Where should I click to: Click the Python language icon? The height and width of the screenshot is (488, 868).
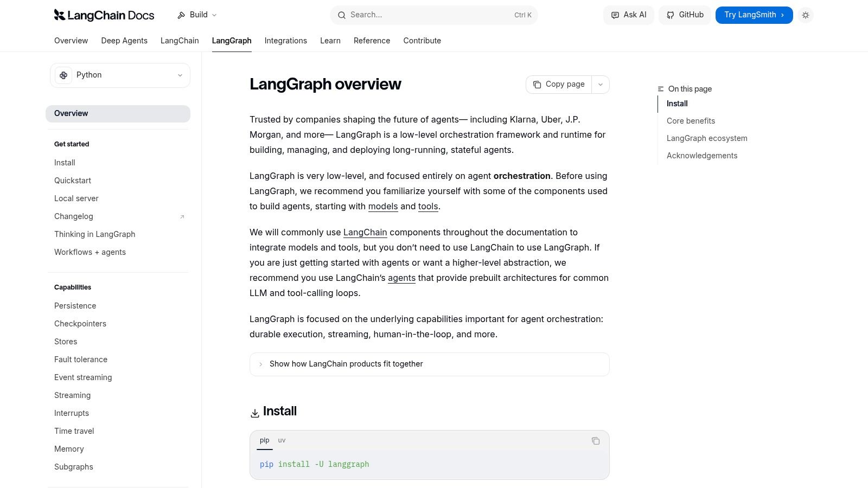(63, 75)
